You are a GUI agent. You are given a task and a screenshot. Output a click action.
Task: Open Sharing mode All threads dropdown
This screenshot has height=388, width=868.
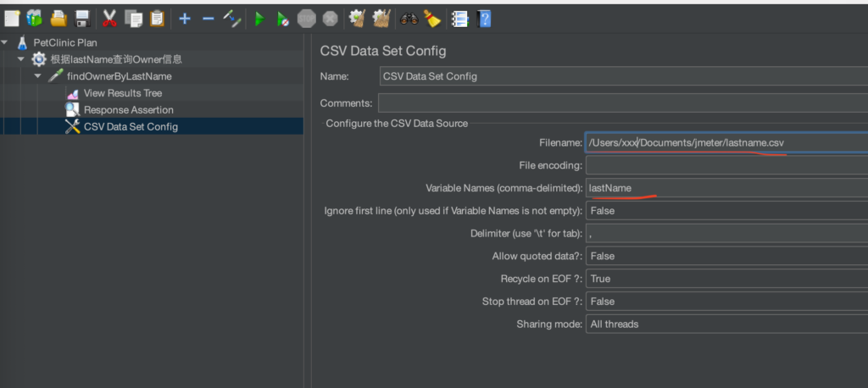(x=726, y=324)
